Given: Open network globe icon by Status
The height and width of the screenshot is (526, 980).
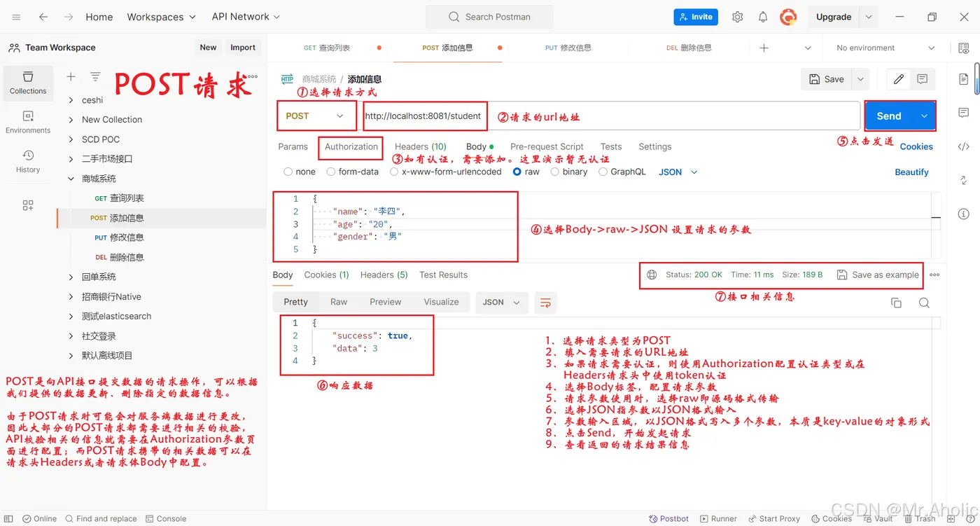Looking at the screenshot, I should tap(652, 275).
